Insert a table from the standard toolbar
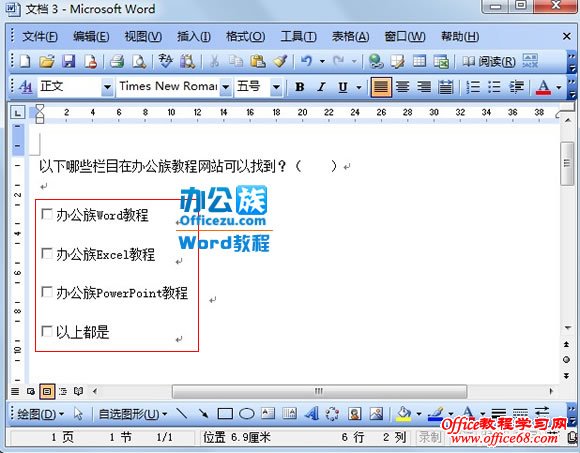 (x=419, y=61)
